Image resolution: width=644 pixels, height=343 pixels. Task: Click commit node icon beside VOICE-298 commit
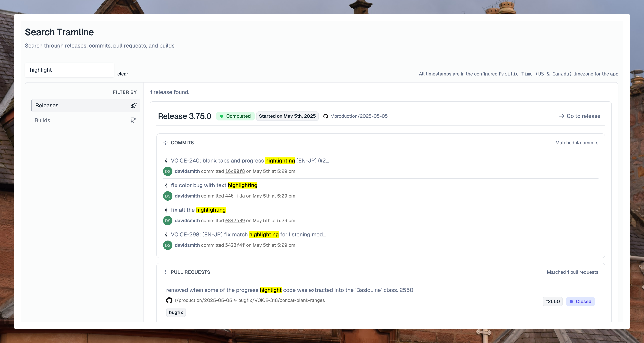click(166, 235)
